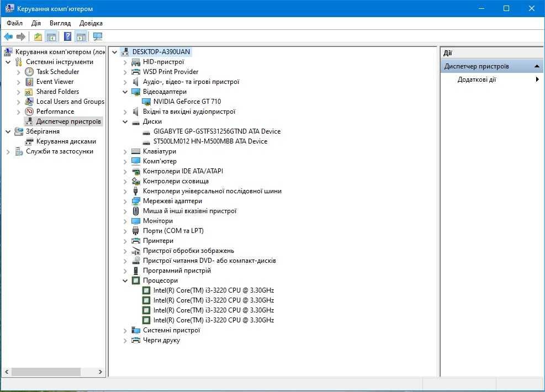
Task: Click the Процесори chip icon
Action: pyautogui.click(x=136, y=280)
